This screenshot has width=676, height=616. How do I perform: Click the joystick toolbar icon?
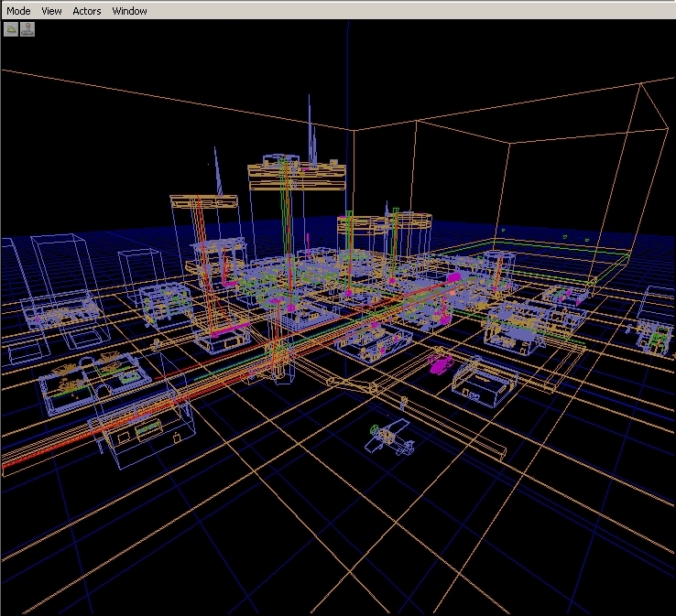(x=27, y=29)
